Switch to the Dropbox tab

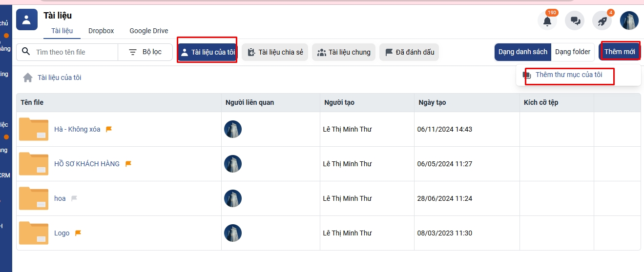click(x=101, y=31)
